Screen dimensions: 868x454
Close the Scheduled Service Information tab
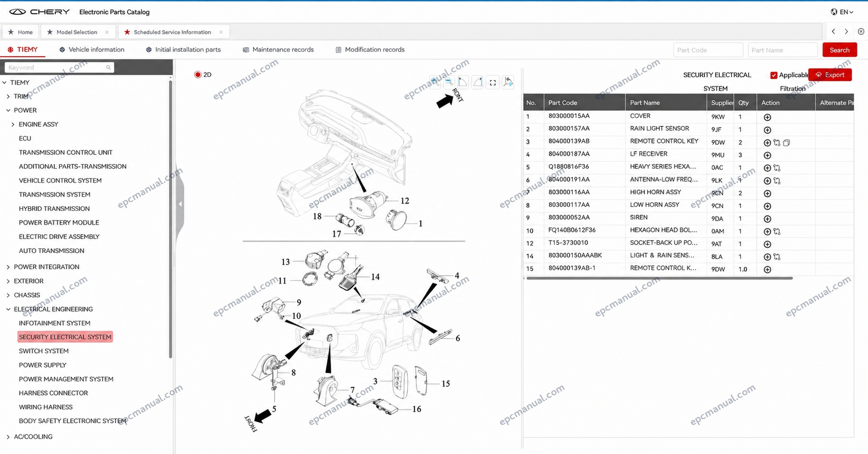coord(221,32)
